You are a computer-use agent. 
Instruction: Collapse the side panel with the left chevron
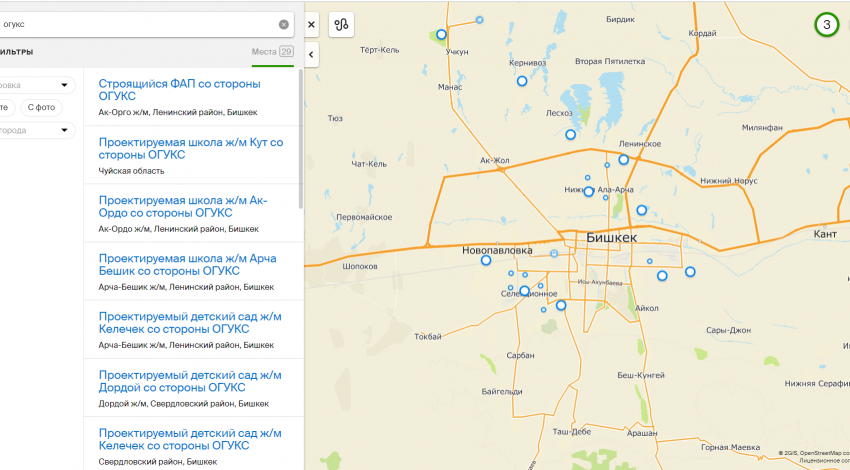click(x=311, y=54)
